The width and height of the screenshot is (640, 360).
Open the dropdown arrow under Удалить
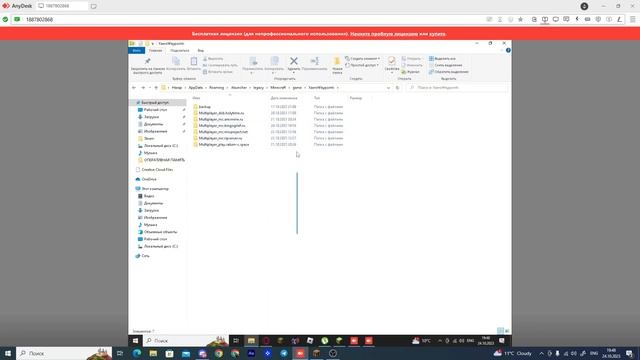pyautogui.click(x=293, y=72)
